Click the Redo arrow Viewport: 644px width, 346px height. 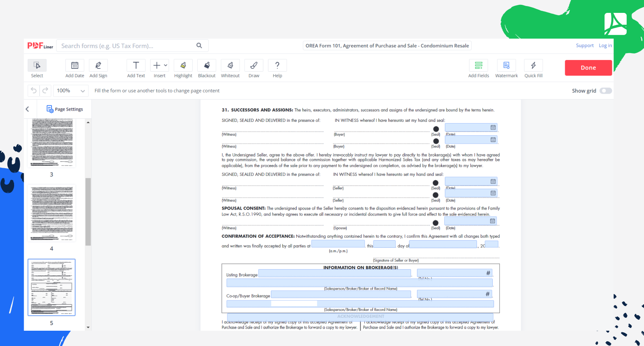[x=45, y=91]
